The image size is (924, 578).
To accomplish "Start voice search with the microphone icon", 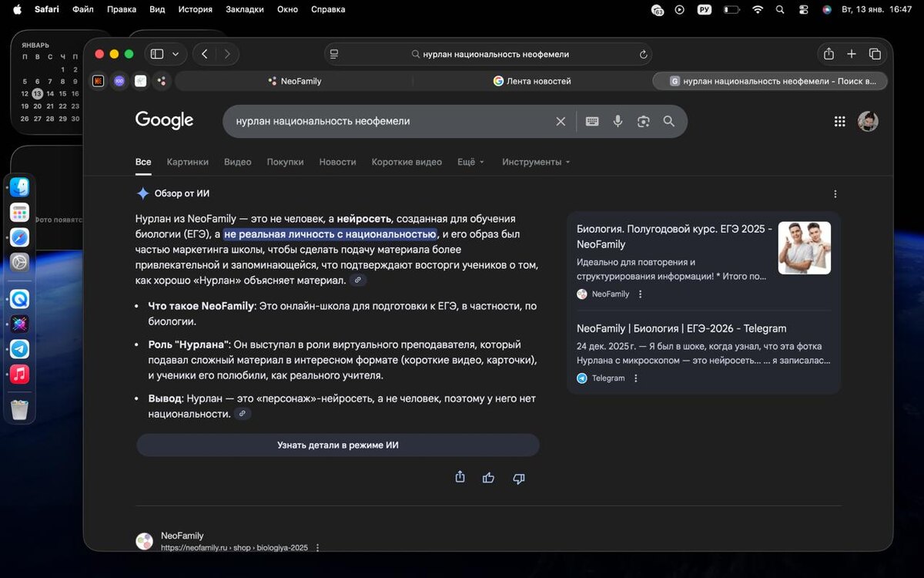I will (618, 121).
